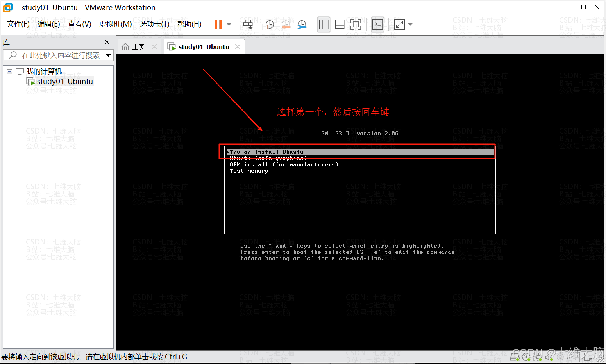Open the stretch guest dropdown arrow
606x364 pixels.
click(x=410, y=25)
